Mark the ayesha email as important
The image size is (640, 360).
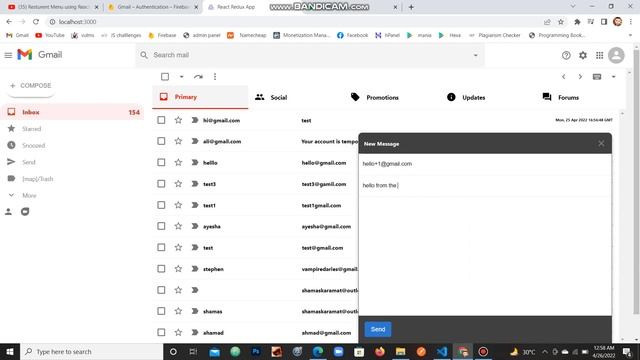tap(195, 226)
